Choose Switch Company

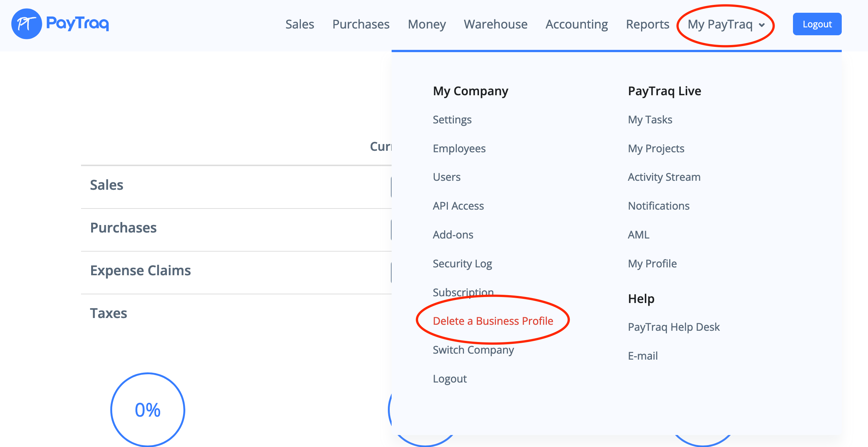[473, 350]
